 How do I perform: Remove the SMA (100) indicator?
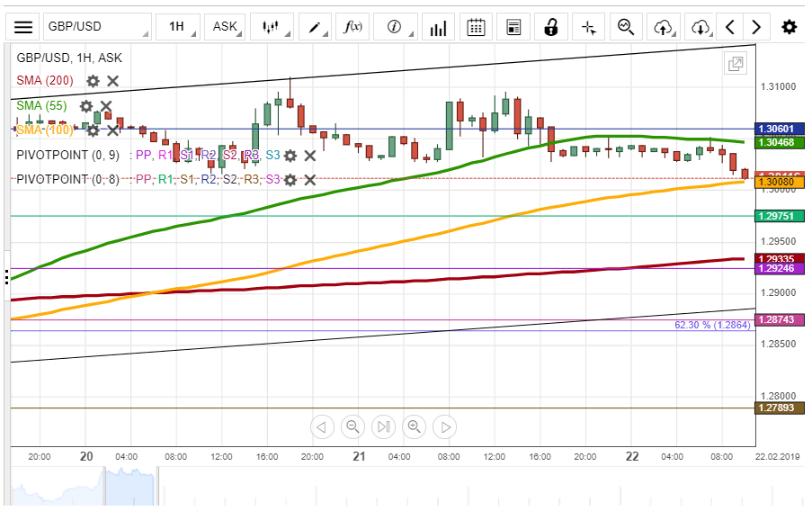coord(113,130)
